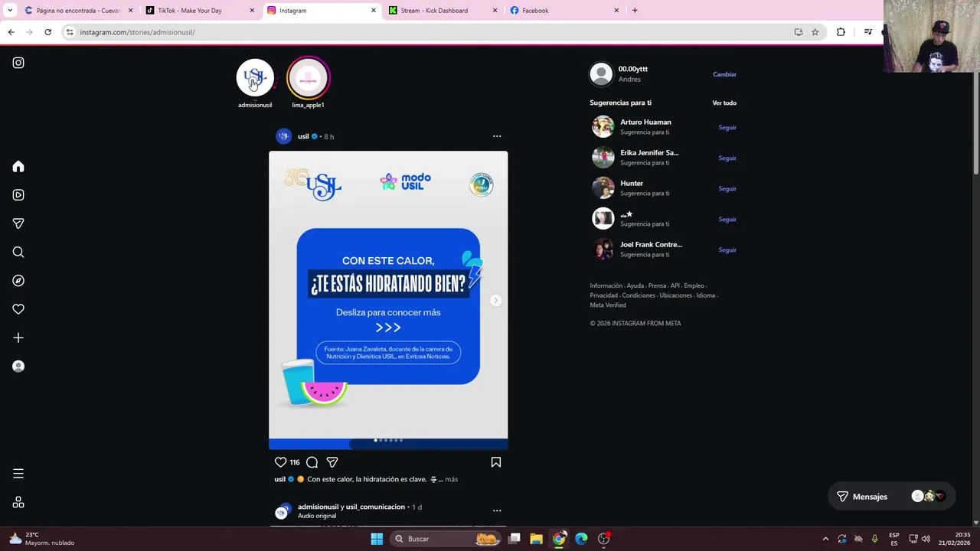Viewport: 980px width, 551px height.
Task: Expand caption with 'más' link
Action: click(x=451, y=479)
